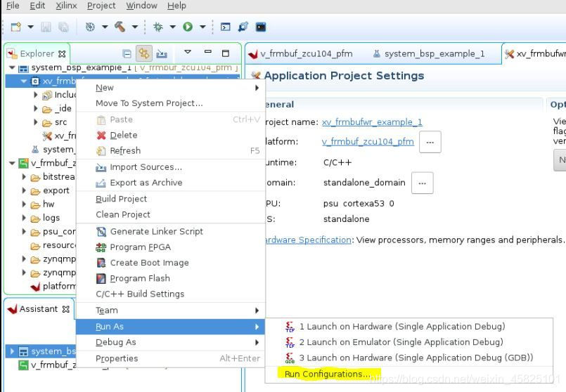Click browse button next to platform
Viewport: 566px width, 392px height.
pos(430,142)
